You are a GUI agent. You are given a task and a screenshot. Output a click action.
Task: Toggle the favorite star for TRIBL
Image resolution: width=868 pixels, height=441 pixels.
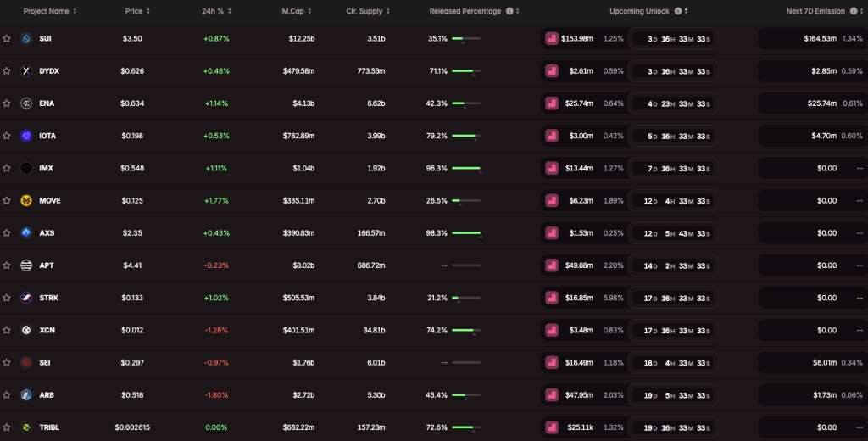[x=7, y=427]
